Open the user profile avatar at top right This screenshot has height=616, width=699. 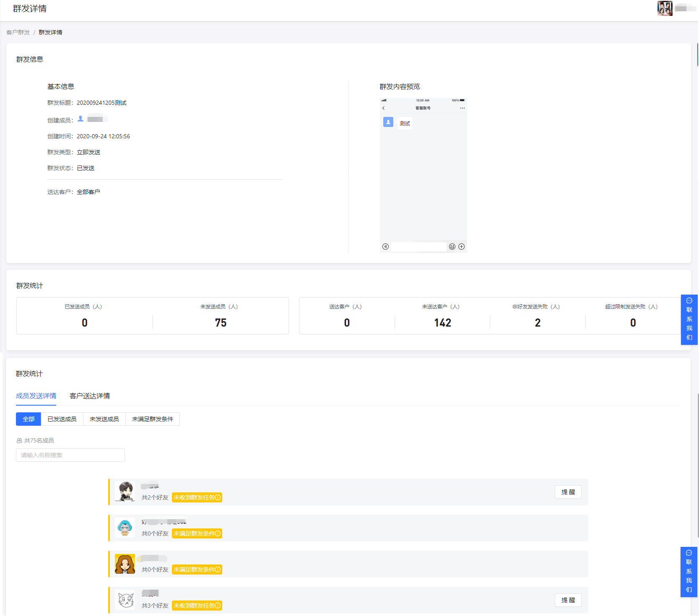tap(665, 8)
